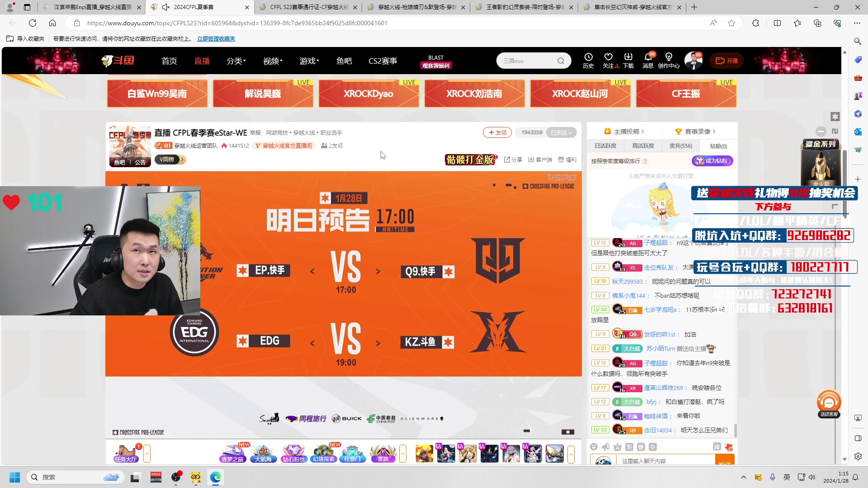Open 主播投稿 chevron link
868x488 pixels.
624,131
